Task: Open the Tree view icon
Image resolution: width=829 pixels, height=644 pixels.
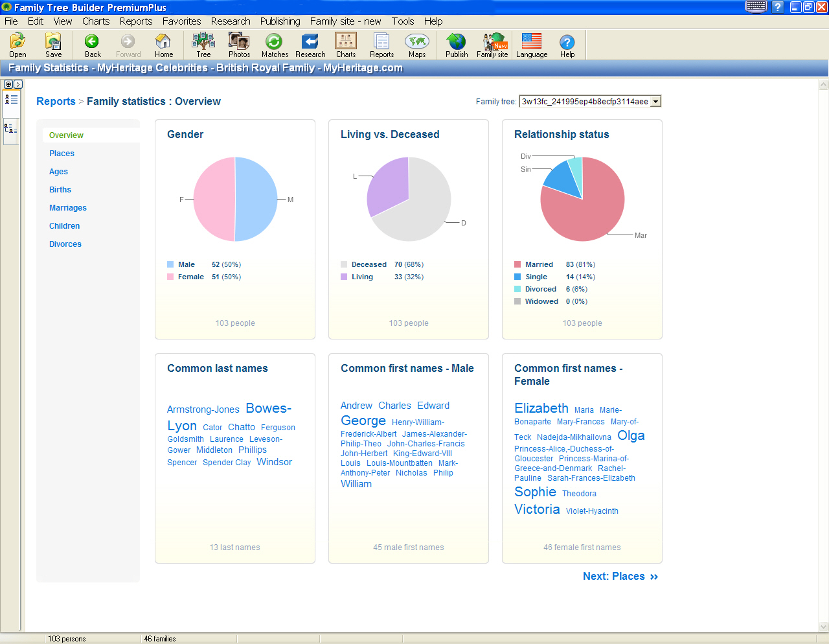Action: (x=203, y=45)
